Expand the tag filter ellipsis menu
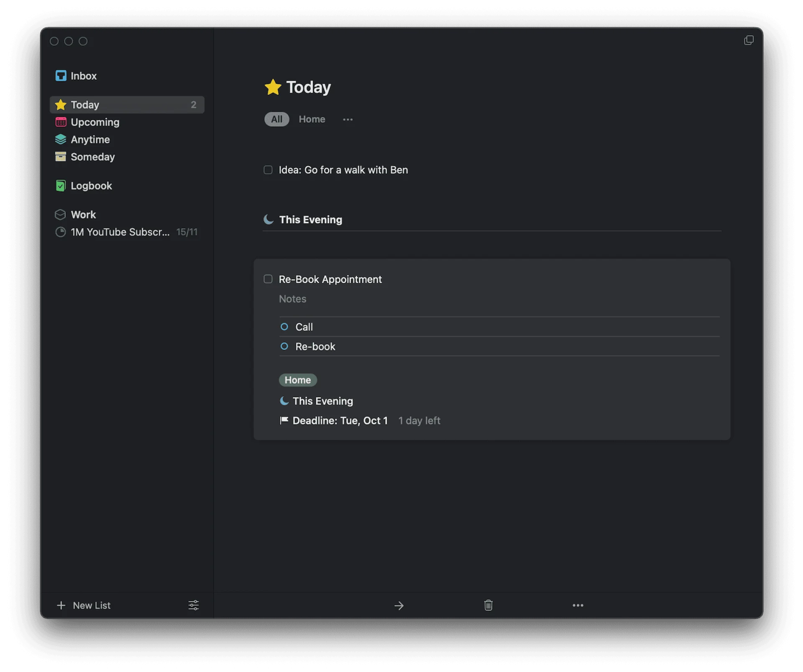This screenshot has width=803, height=672. click(x=348, y=120)
